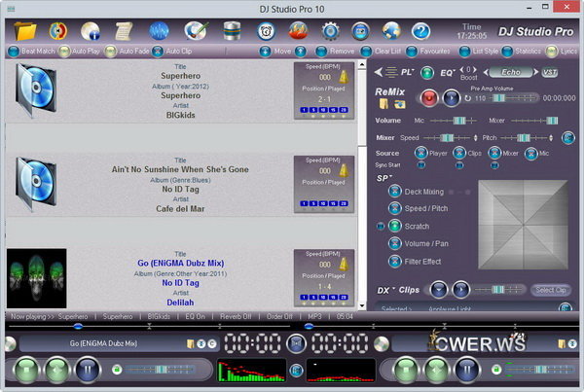Select track Ain't No Sunshine When She's Gone
Screen dimensions: 584x392
[180, 169]
